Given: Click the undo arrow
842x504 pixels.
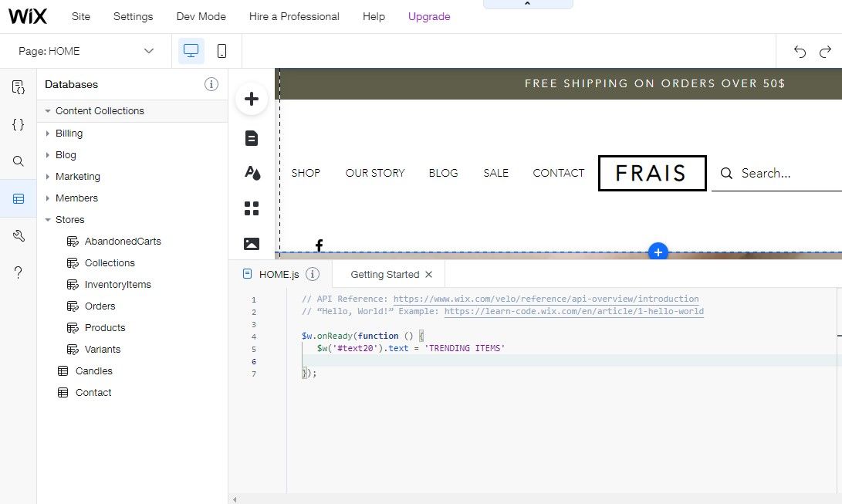Looking at the screenshot, I should 800,52.
